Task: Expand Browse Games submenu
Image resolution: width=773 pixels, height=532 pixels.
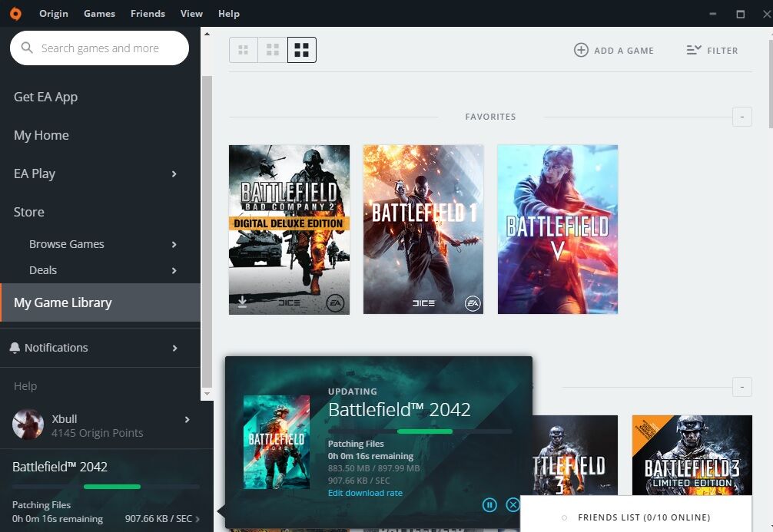Action: pyautogui.click(x=174, y=244)
